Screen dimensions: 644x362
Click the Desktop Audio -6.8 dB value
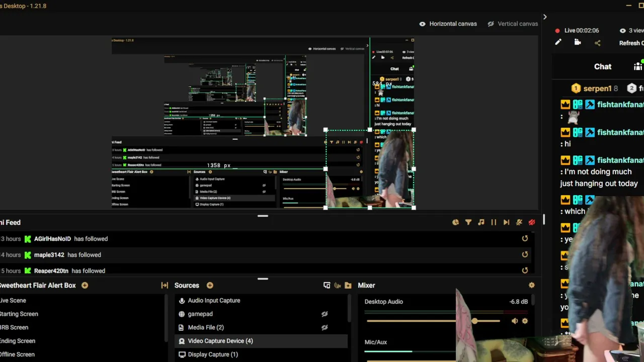519,302
